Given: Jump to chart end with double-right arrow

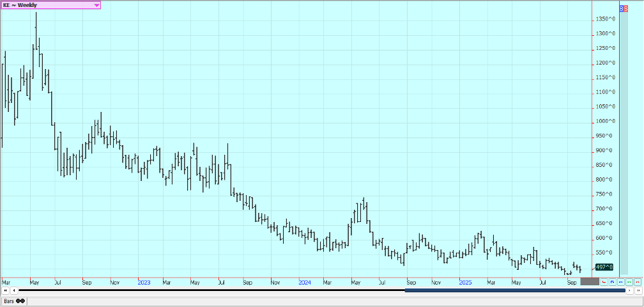Looking at the screenshot, I should point(638,290).
